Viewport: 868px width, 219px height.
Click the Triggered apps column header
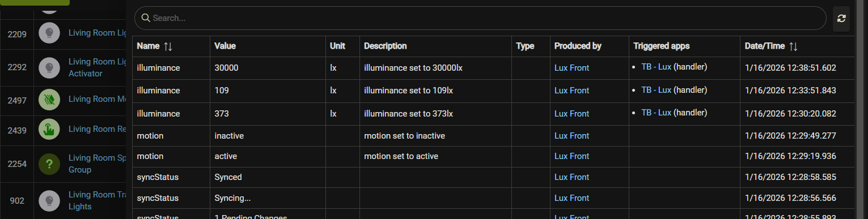click(x=662, y=46)
